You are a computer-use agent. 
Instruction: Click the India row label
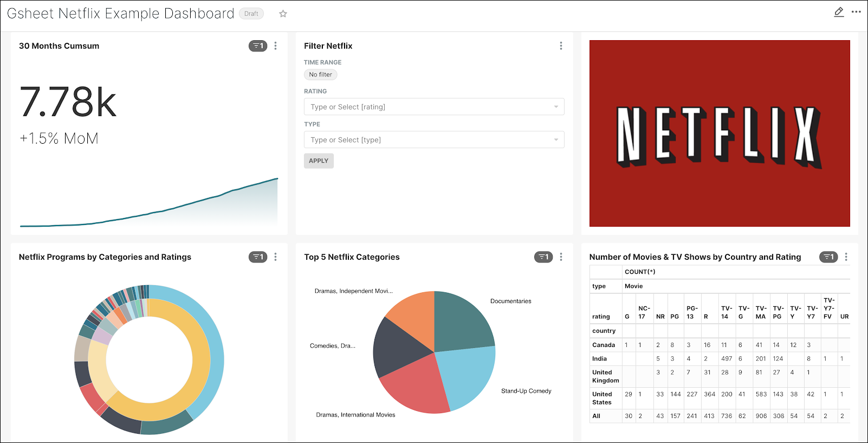[x=599, y=358]
